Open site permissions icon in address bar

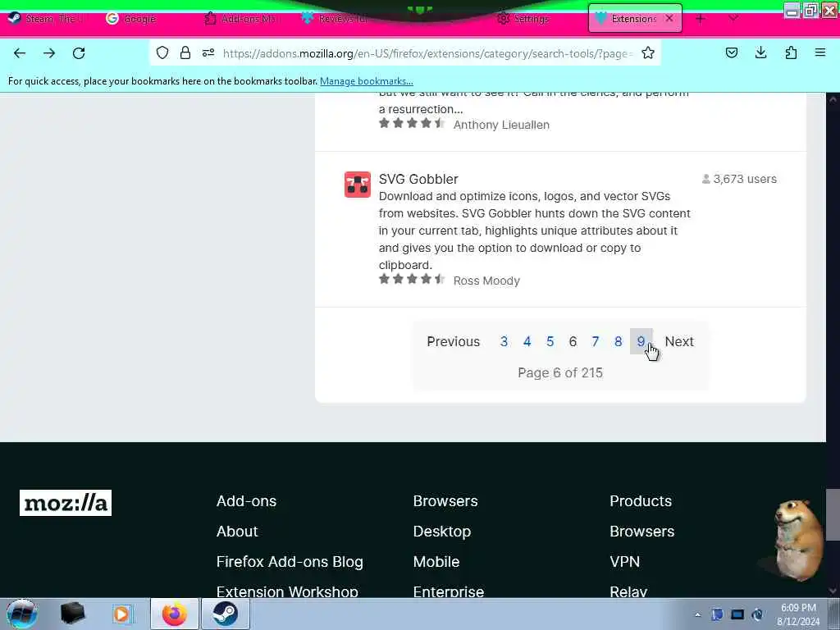tap(208, 52)
